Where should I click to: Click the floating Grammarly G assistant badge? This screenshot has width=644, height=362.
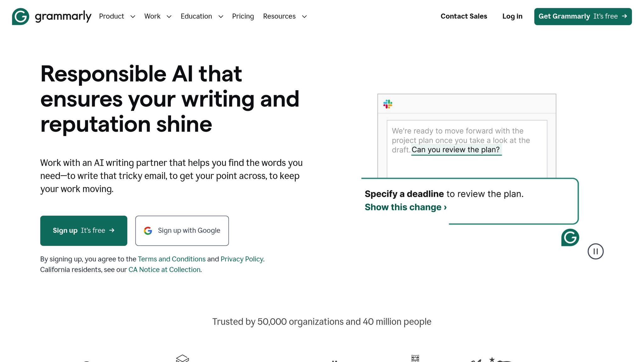(x=570, y=238)
